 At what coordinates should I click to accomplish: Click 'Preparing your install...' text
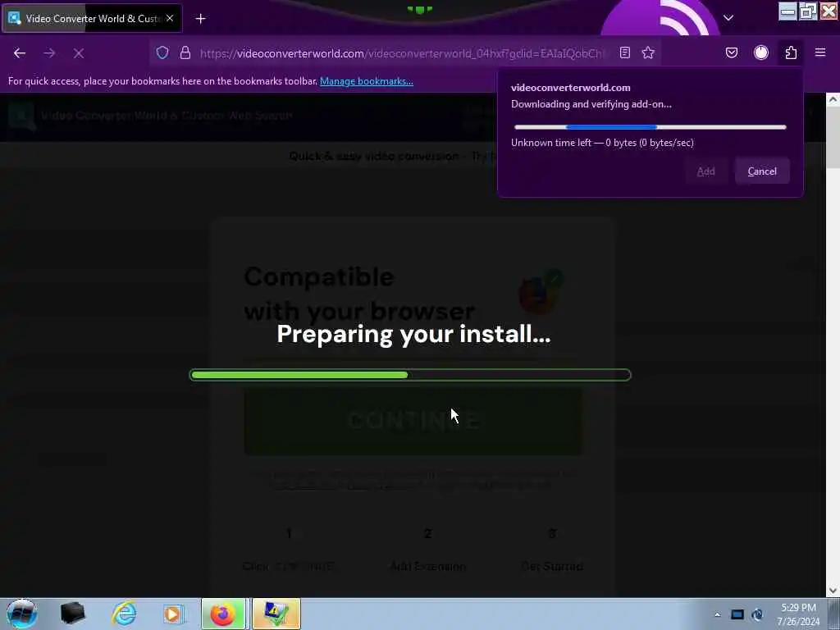[413, 334]
